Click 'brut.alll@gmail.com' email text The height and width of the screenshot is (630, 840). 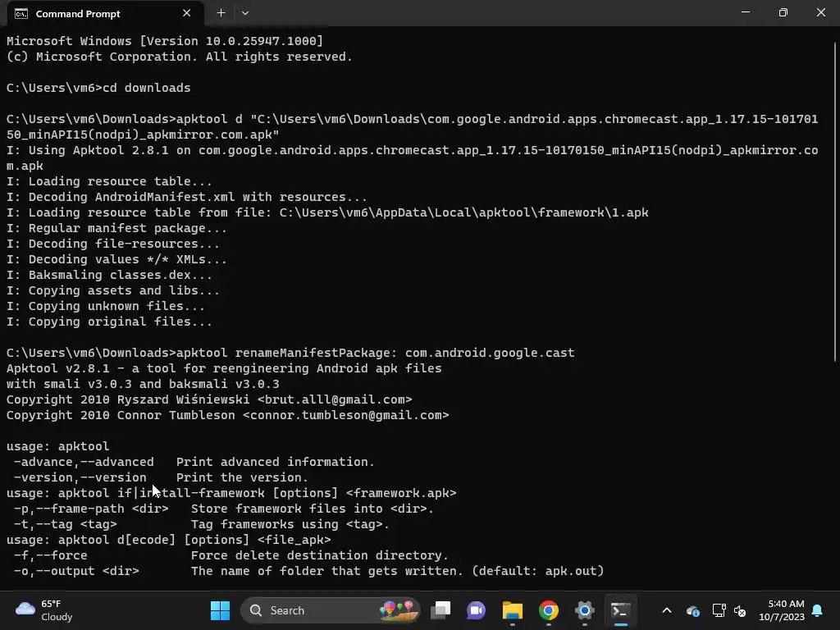pos(335,399)
